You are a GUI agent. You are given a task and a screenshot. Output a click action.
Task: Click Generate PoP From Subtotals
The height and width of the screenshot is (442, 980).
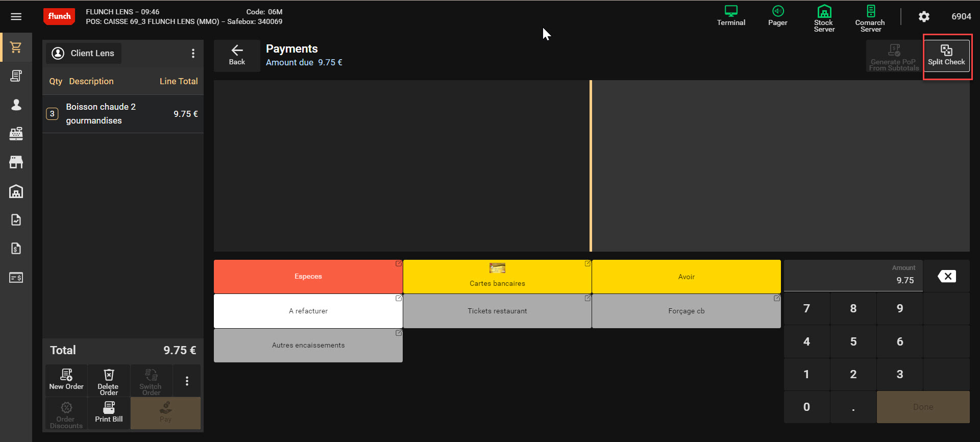pyautogui.click(x=894, y=56)
